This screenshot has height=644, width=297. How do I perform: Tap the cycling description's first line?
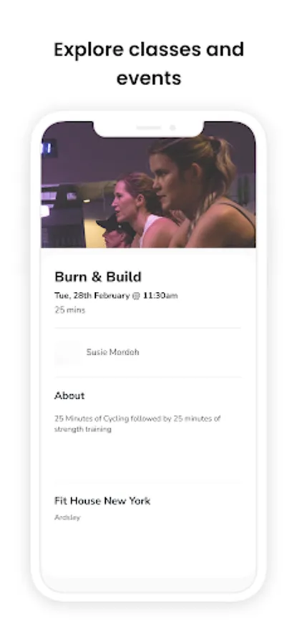click(x=137, y=419)
